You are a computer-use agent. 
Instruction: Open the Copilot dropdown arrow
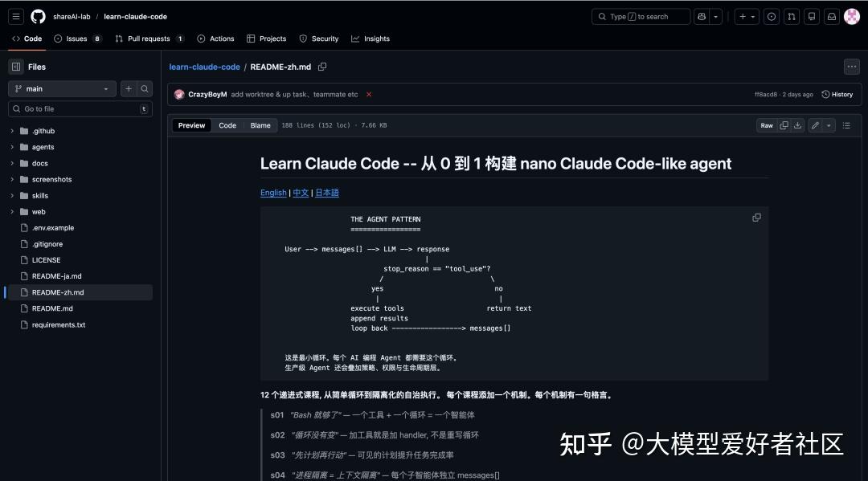(x=715, y=17)
